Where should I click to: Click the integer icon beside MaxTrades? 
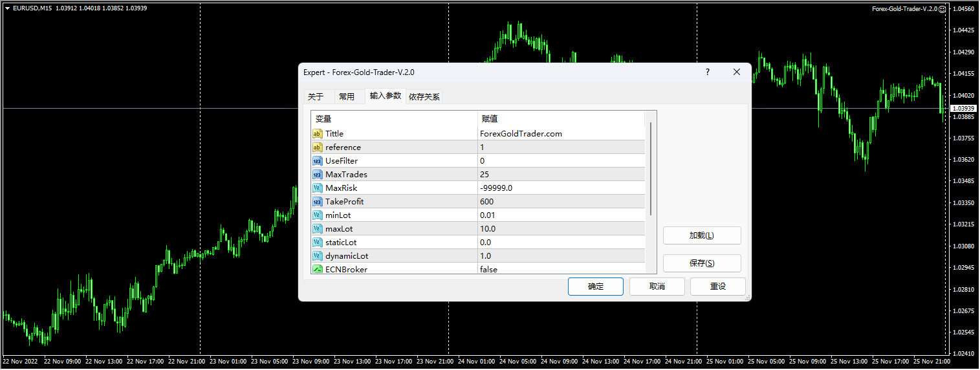point(318,175)
